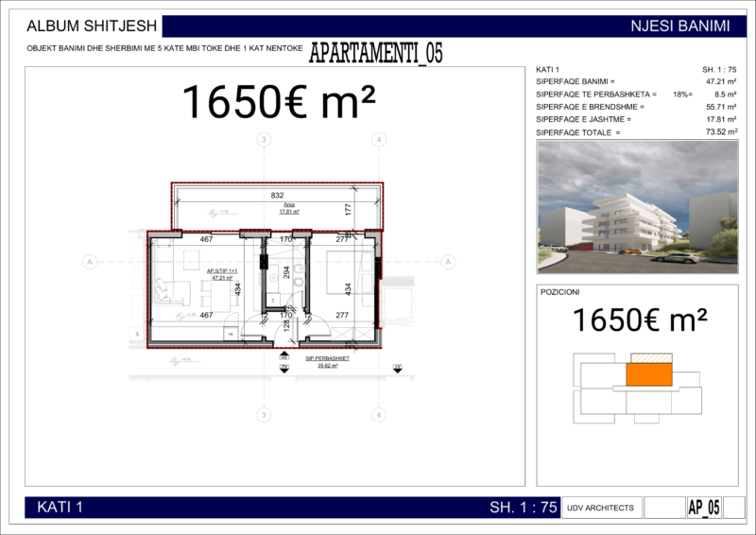
Task: Click the 177 balcony depth dimension
Action: pos(348,210)
